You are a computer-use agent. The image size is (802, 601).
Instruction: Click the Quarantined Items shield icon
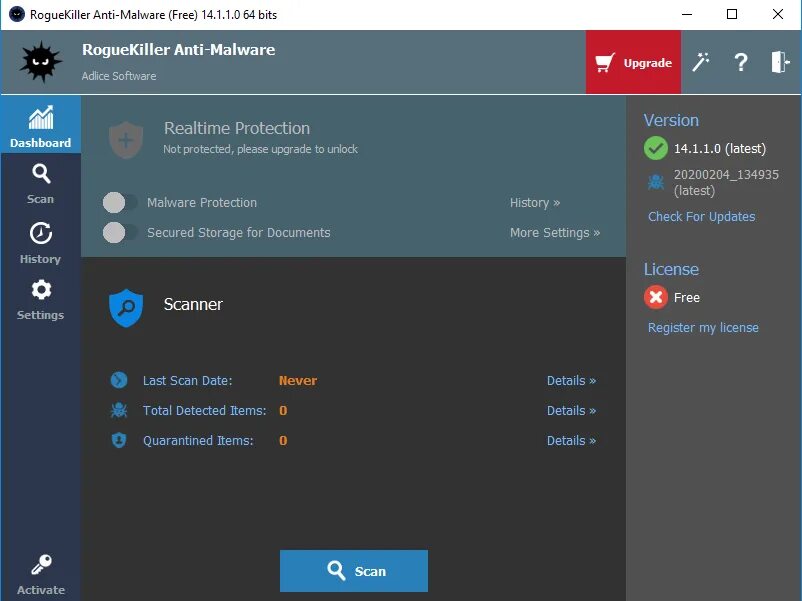[x=119, y=440]
